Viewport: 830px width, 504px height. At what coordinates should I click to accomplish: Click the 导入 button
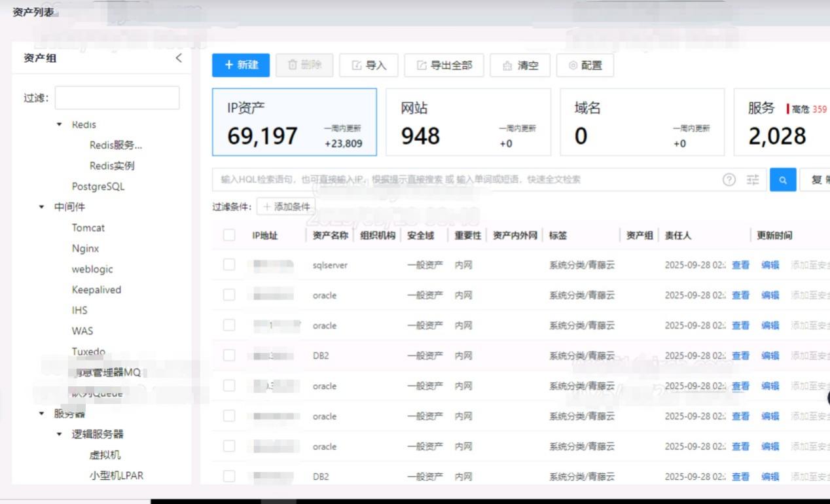point(369,65)
